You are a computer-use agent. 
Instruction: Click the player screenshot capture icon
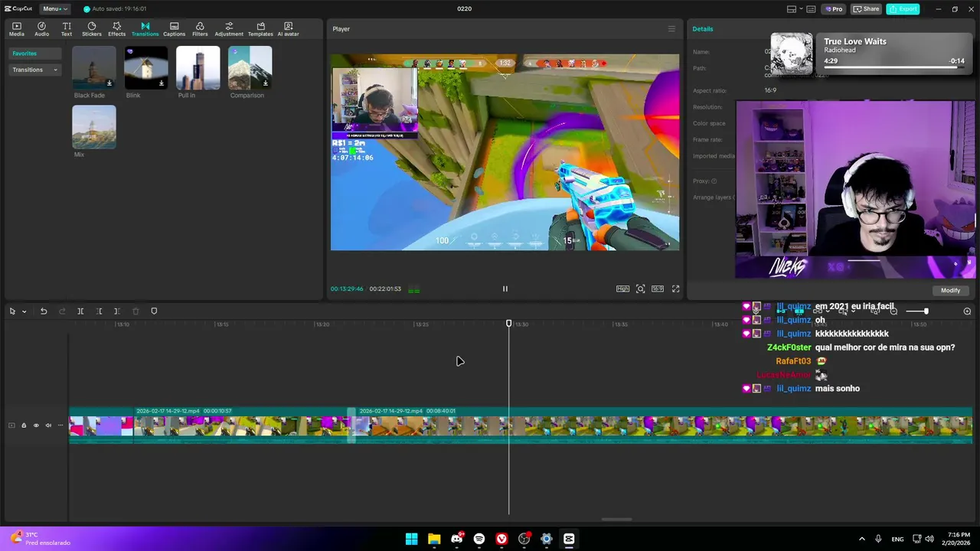click(x=641, y=289)
